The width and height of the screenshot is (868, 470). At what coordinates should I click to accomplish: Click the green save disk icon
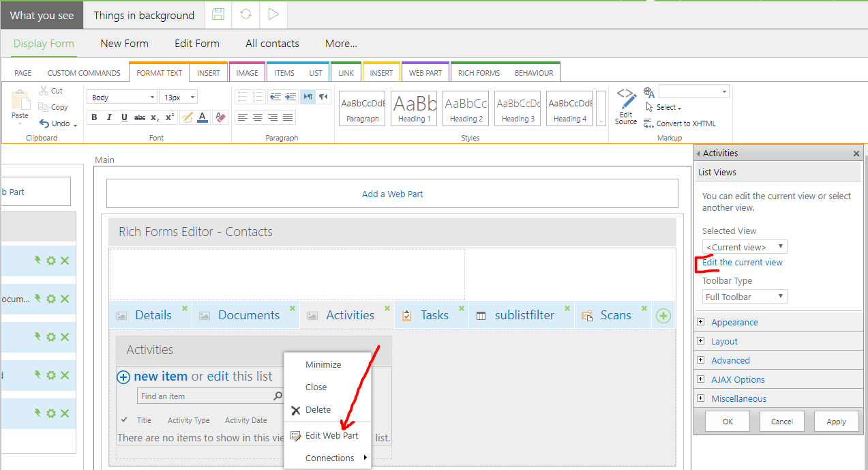click(218, 15)
